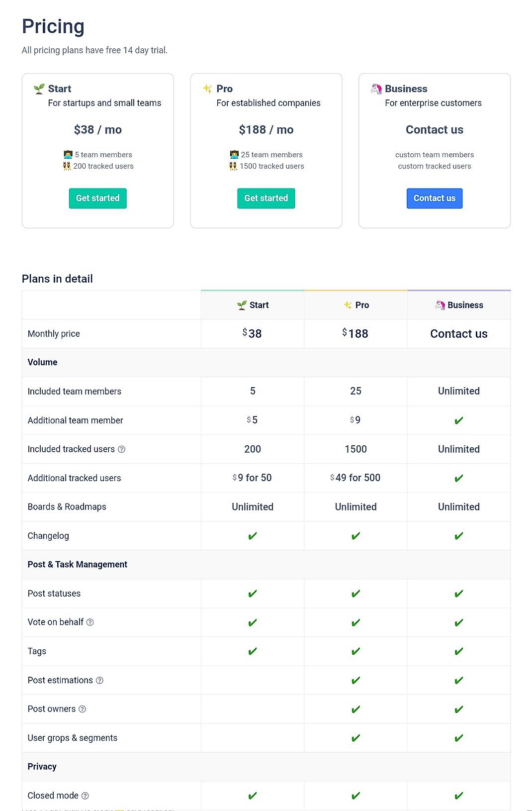Open help icon beside Closed mode
Screen dimensions: 532x811
pos(85,796)
